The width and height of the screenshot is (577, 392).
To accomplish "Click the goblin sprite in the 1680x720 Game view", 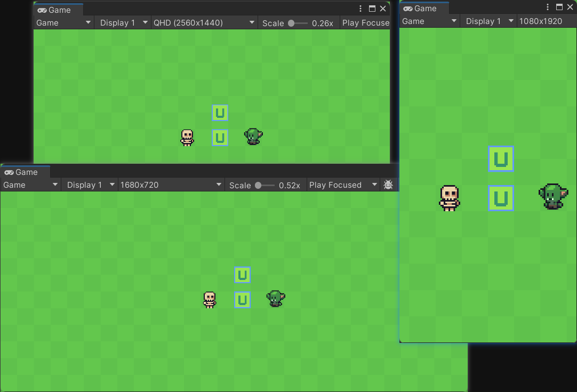I will 276,299.
